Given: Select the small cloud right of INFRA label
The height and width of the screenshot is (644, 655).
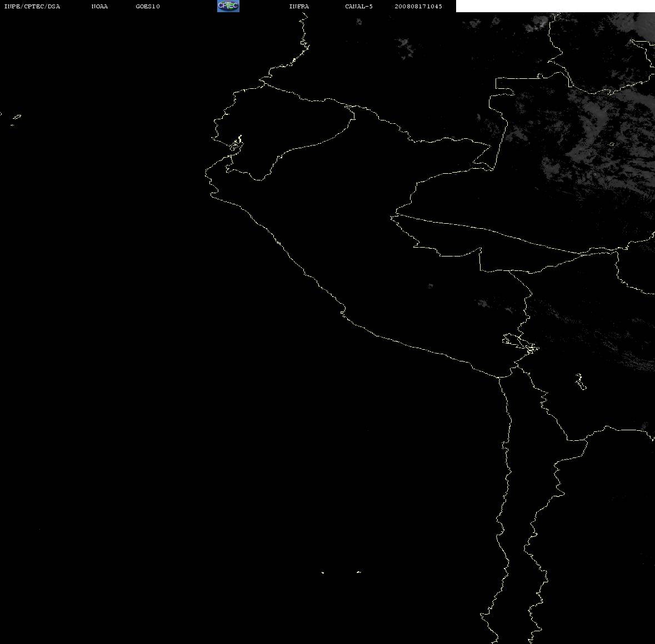Looking at the screenshot, I should [x=359, y=21].
